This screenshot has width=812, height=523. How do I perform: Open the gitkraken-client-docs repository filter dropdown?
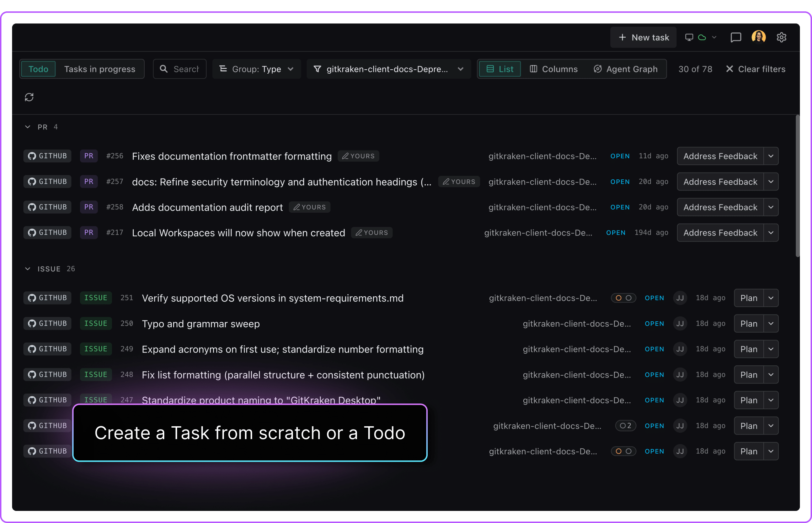pos(389,69)
